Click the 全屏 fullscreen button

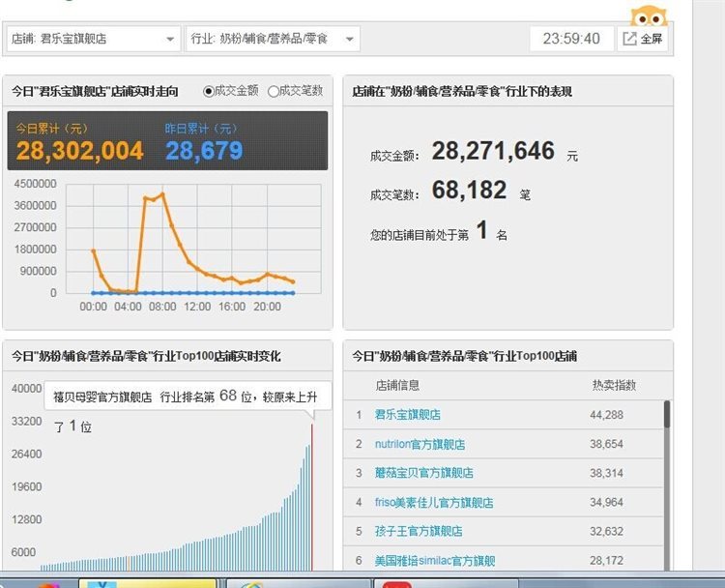coord(643,39)
